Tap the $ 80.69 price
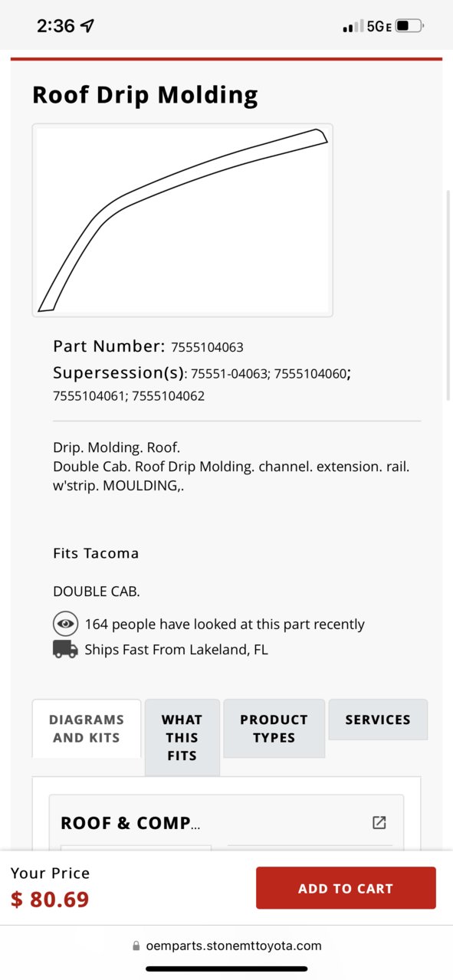 pos(50,899)
